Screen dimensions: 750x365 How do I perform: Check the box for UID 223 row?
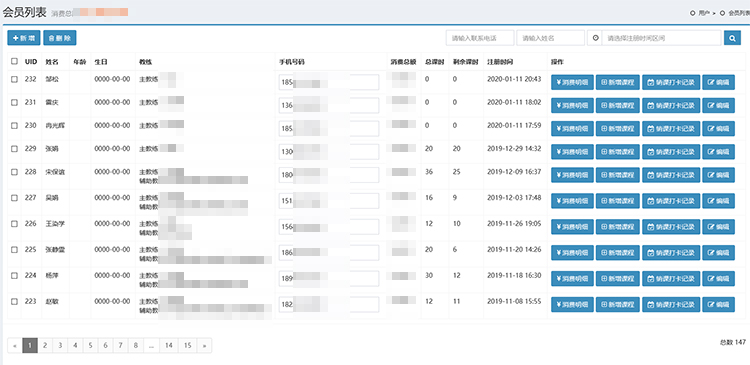point(14,301)
